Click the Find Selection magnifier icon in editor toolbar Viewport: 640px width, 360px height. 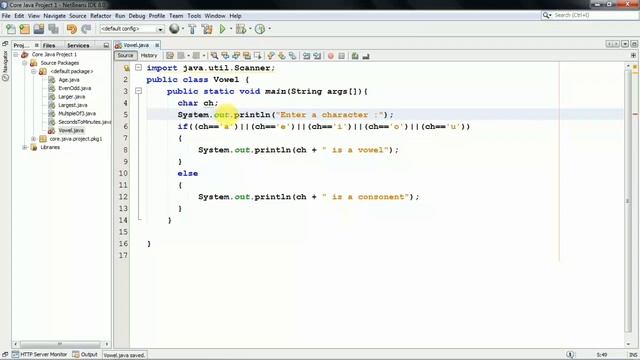(x=214, y=56)
